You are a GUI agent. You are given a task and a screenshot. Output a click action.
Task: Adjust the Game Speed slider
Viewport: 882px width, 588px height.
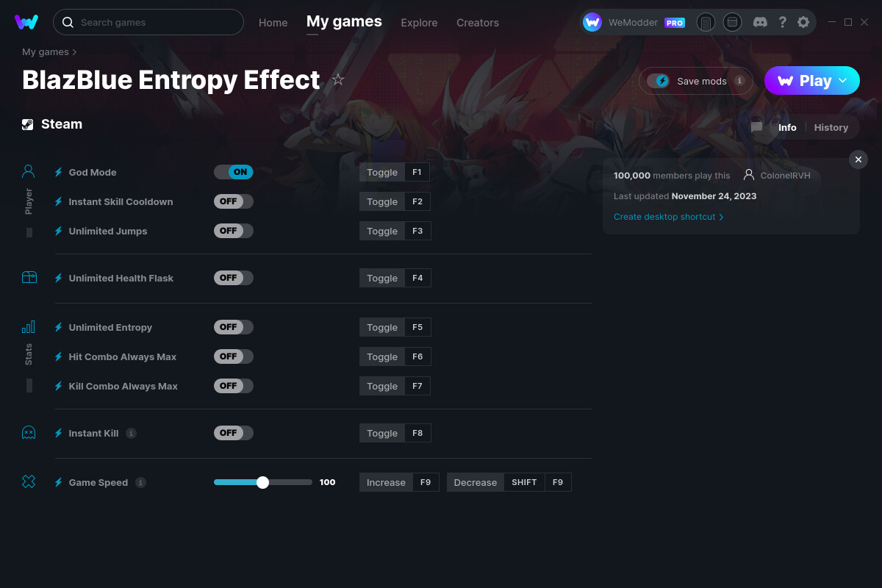pos(263,482)
